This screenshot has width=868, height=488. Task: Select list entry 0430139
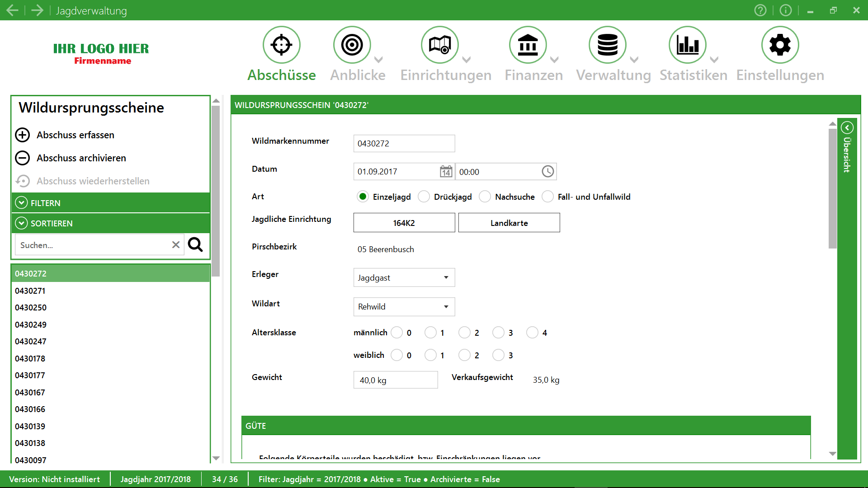(x=111, y=426)
